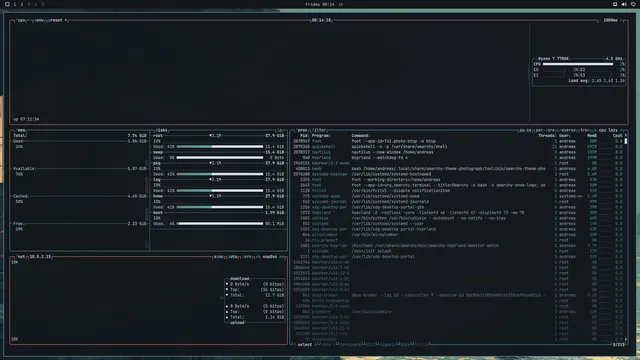The image size is (640, 360).
Task: Click the download Total value
Action: pyautogui.click(x=274, y=295)
